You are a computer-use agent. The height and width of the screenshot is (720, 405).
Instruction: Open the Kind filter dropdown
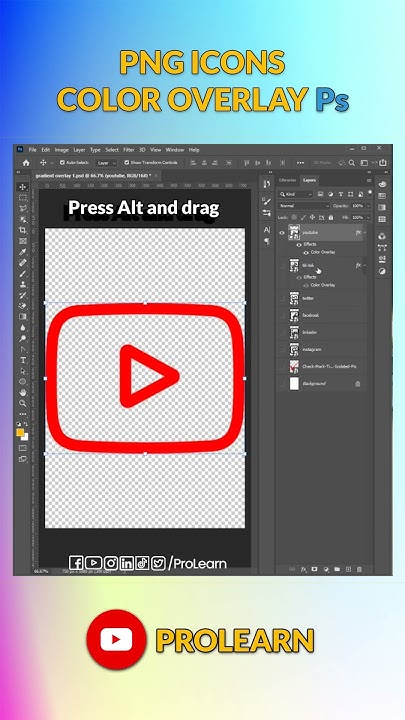click(x=296, y=195)
